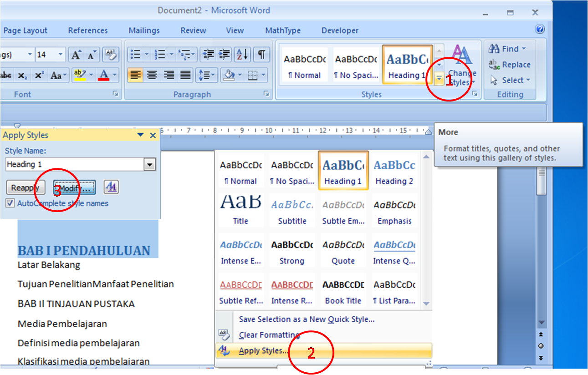Image resolution: width=588 pixels, height=375 pixels.
Task: Click the Reapply button
Action: 26,187
